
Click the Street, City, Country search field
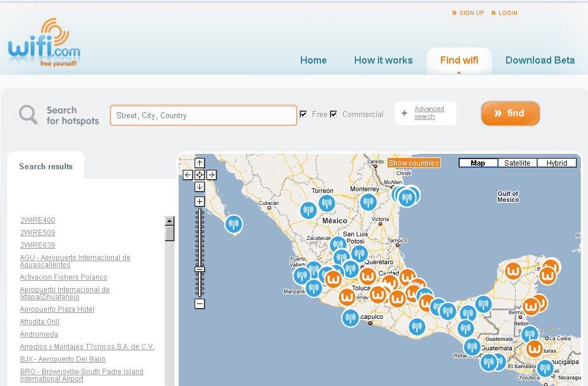click(x=204, y=115)
